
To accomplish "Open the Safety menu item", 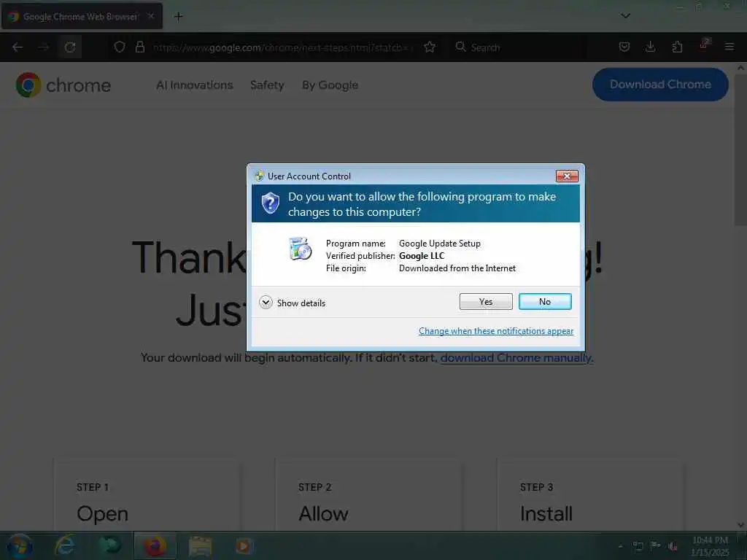I will pyautogui.click(x=267, y=85).
